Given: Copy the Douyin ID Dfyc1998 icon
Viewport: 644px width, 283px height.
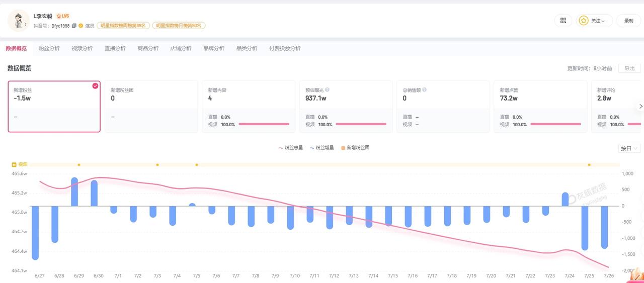Looking at the screenshot, I should tap(74, 26).
